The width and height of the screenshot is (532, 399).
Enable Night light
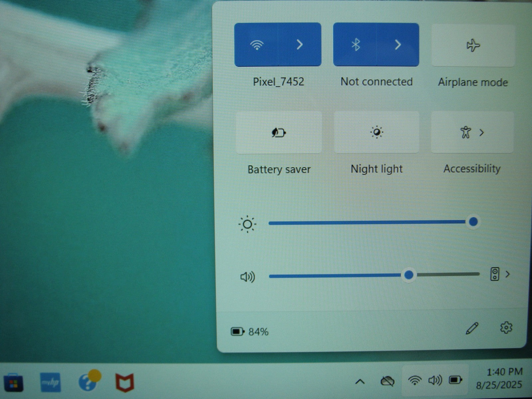[x=376, y=132]
